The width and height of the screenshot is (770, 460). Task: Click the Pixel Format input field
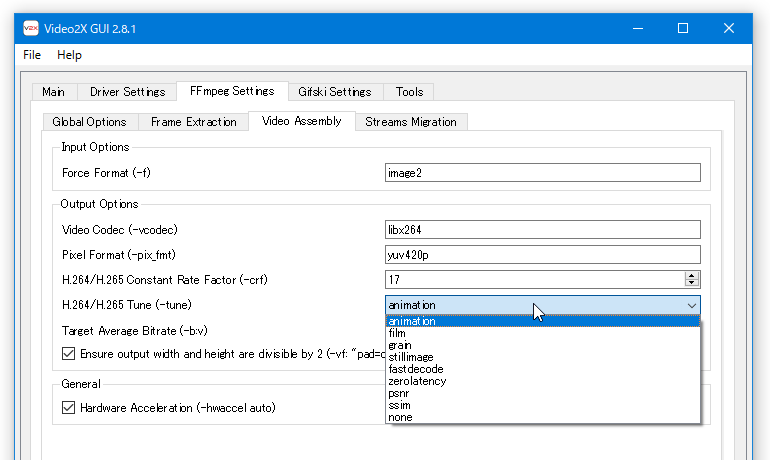tap(543, 255)
